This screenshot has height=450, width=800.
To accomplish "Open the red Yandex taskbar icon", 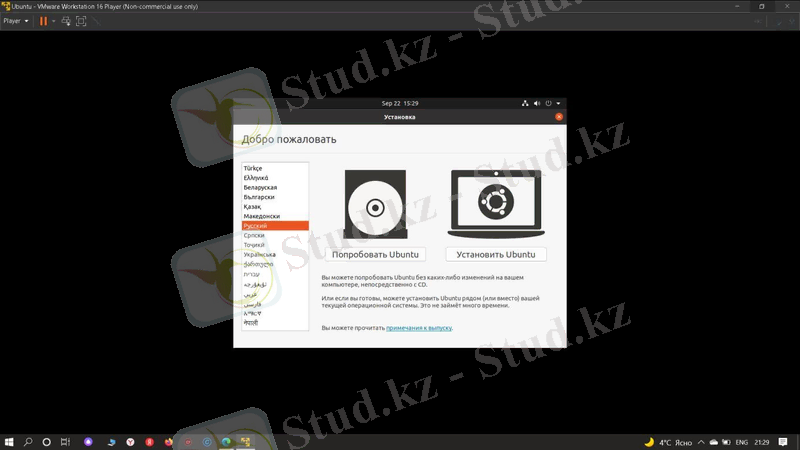I will [149, 442].
